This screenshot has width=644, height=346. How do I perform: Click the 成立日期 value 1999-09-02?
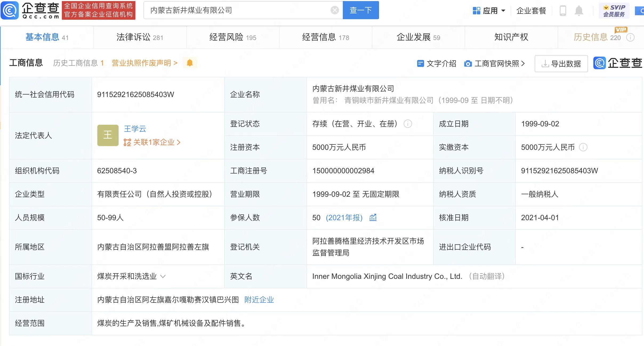point(540,124)
